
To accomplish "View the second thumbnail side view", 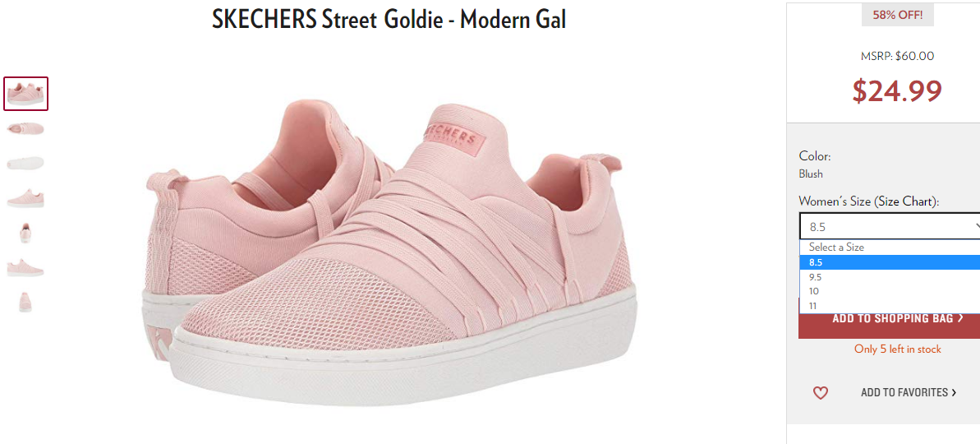I will pos(25,128).
